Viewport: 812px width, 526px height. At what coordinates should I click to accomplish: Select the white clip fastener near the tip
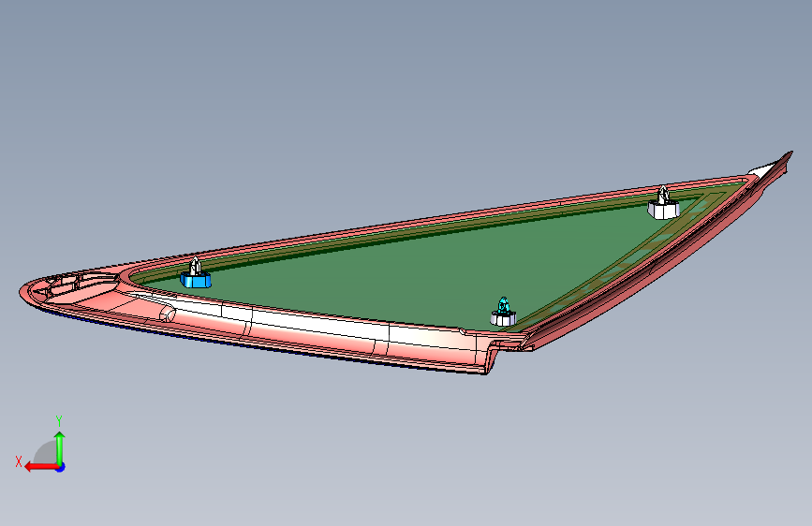click(663, 204)
